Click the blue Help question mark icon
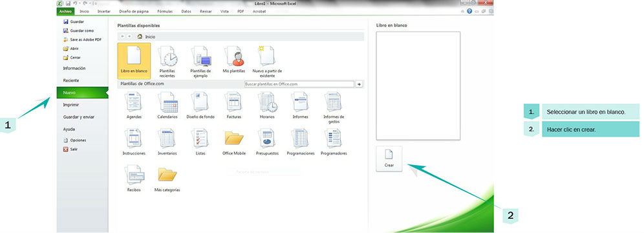The width and height of the screenshot is (644, 233). click(x=469, y=11)
